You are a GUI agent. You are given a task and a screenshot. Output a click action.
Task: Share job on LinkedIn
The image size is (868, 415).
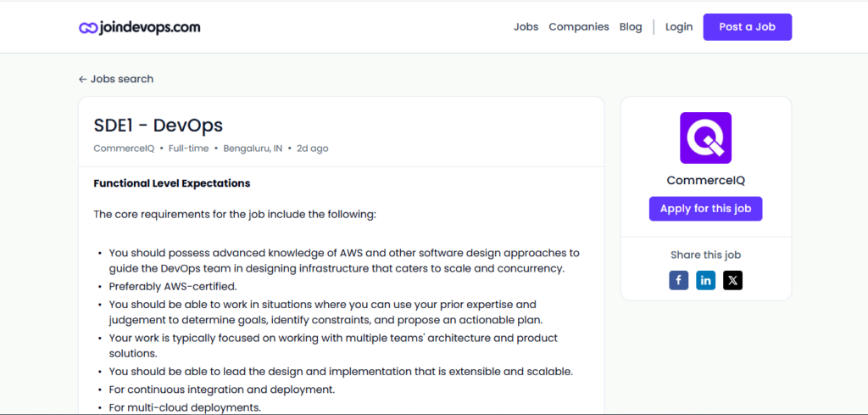pos(706,280)
